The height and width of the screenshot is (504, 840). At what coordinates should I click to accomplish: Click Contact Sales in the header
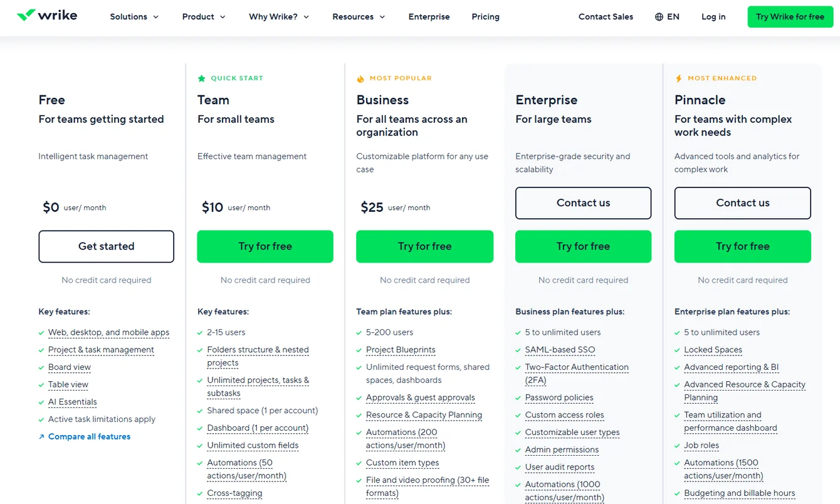pos(606,17)
